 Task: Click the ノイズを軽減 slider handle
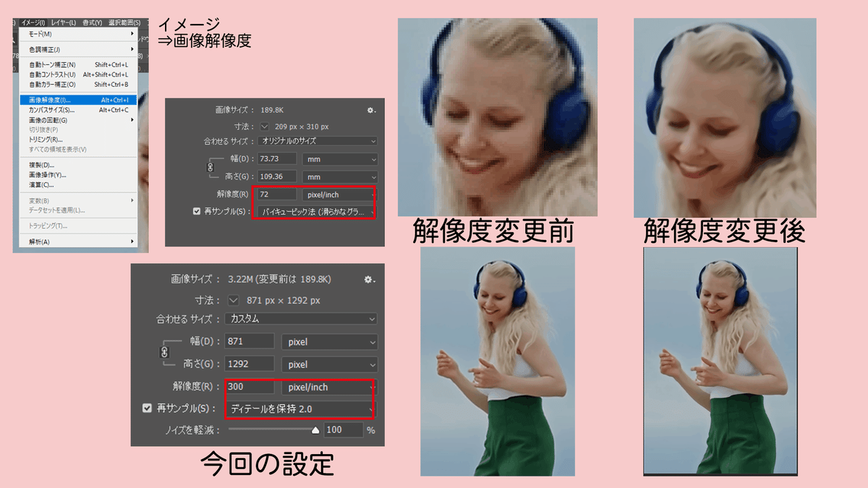pos(315,429)
